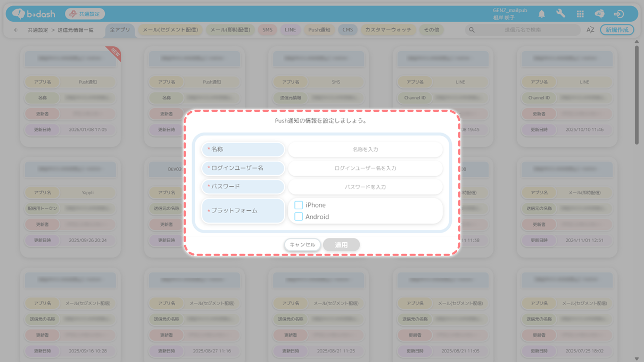Click the b→dash logo

33,14
